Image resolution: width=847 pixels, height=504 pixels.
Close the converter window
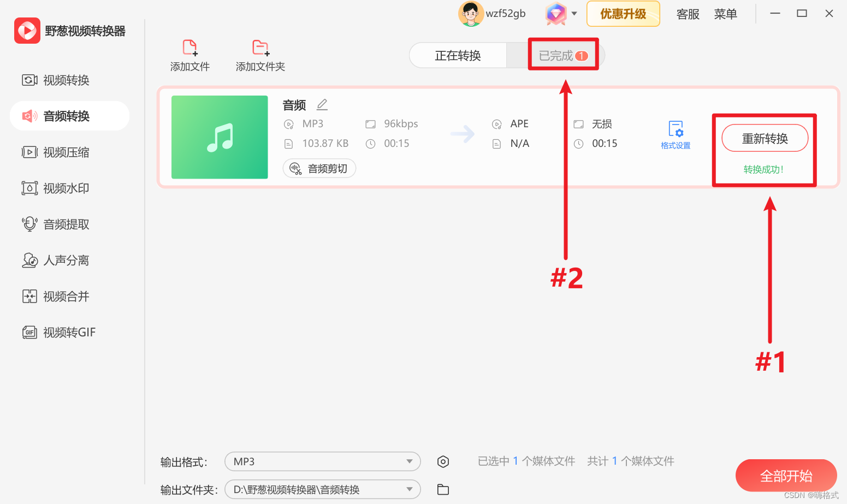[829, 14]
